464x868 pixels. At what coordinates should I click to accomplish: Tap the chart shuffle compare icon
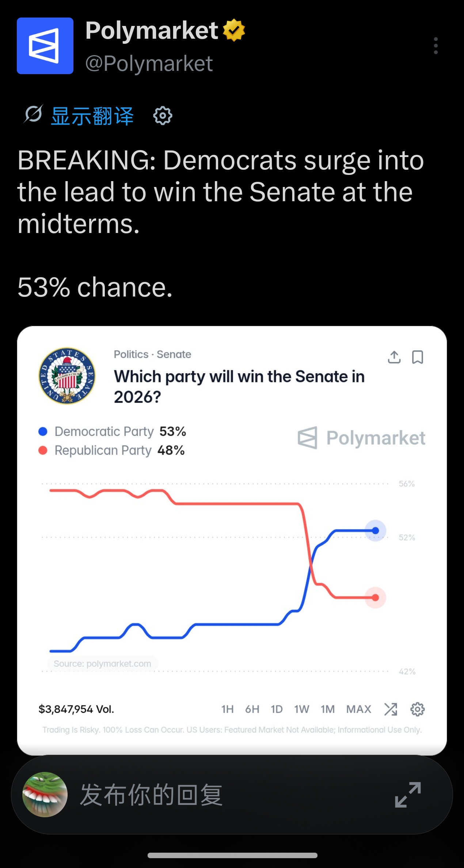click(x=391, y=709)
